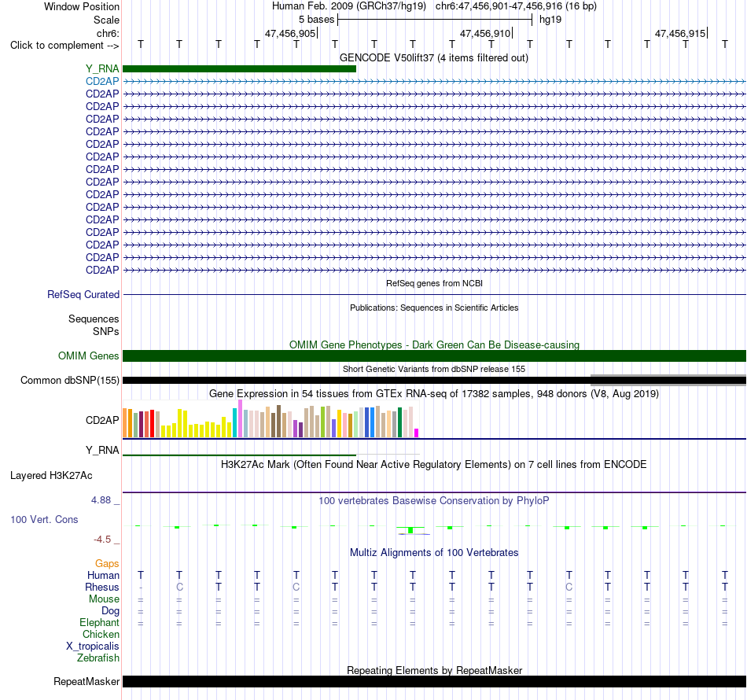Select the Chicken alignment row label
The height and width of the screenshot is (700, 747).
[x=101, y=634]
